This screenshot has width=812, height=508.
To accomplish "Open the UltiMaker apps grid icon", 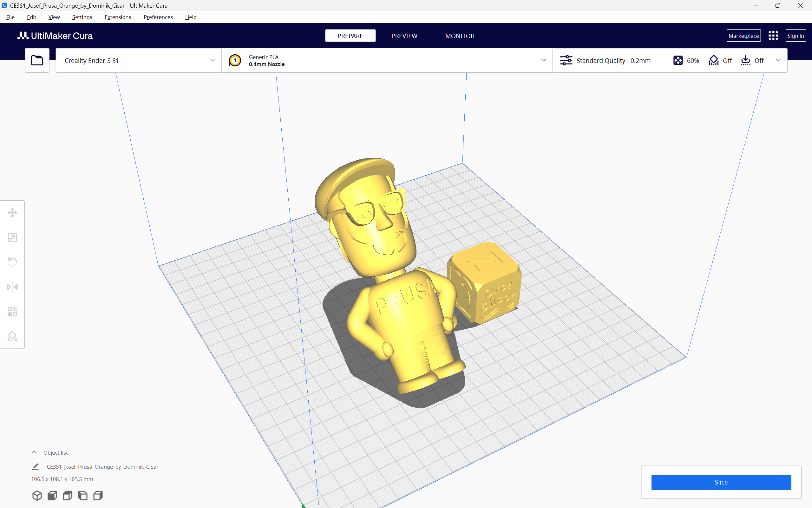I will coord(773,36).
